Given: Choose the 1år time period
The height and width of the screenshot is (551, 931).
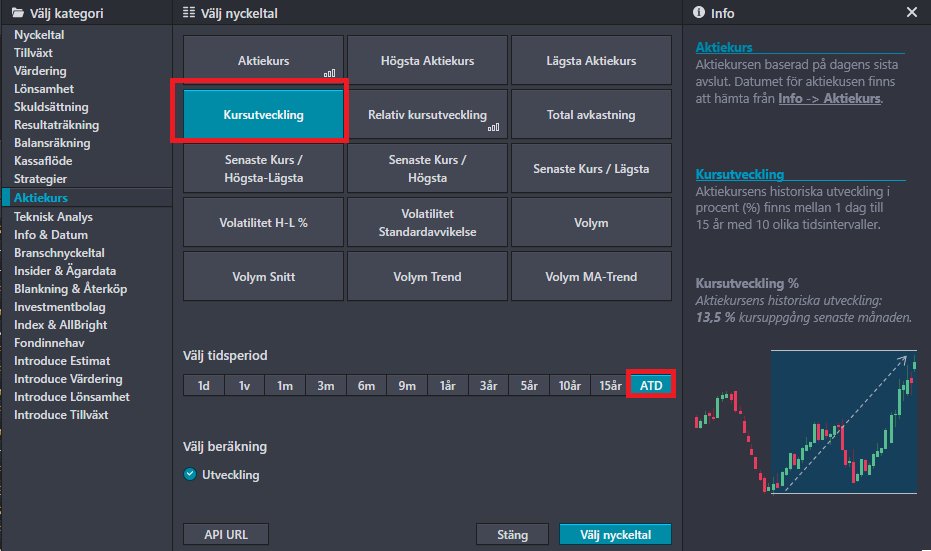Looking at the screenshot, I should (448, 385).
